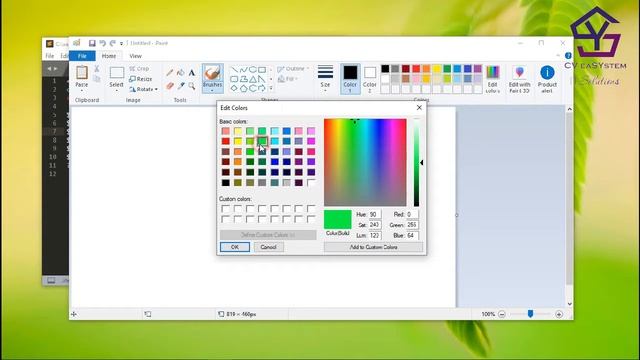Click the vertical scrollbar down arrow
Viewport: 640px width, 360px height.
tap(569, 304)
